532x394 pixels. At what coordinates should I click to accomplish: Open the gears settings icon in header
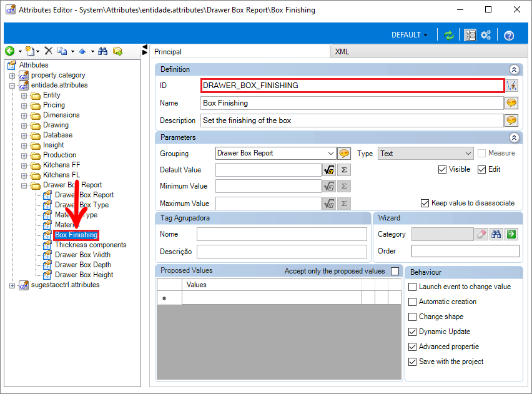(x=486, y=35)
